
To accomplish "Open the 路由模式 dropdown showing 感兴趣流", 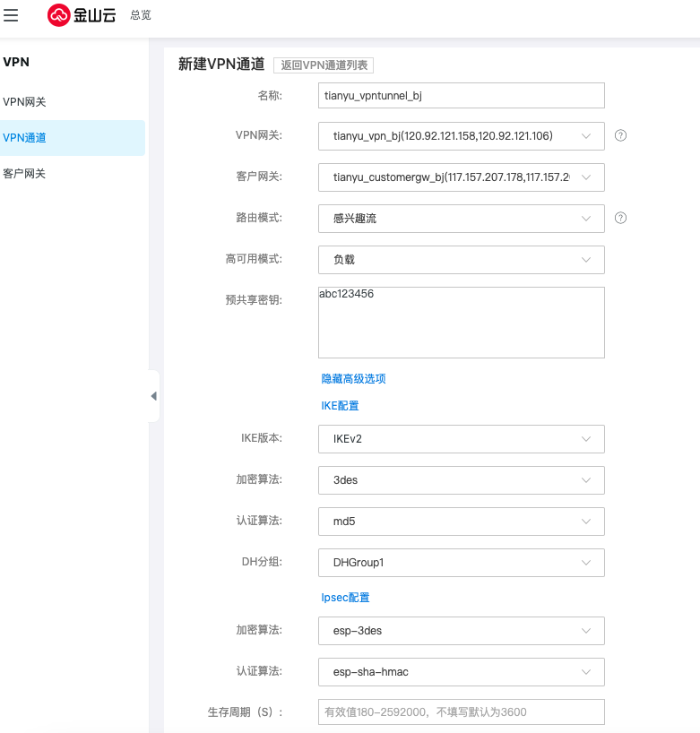I will coord(461,219).
